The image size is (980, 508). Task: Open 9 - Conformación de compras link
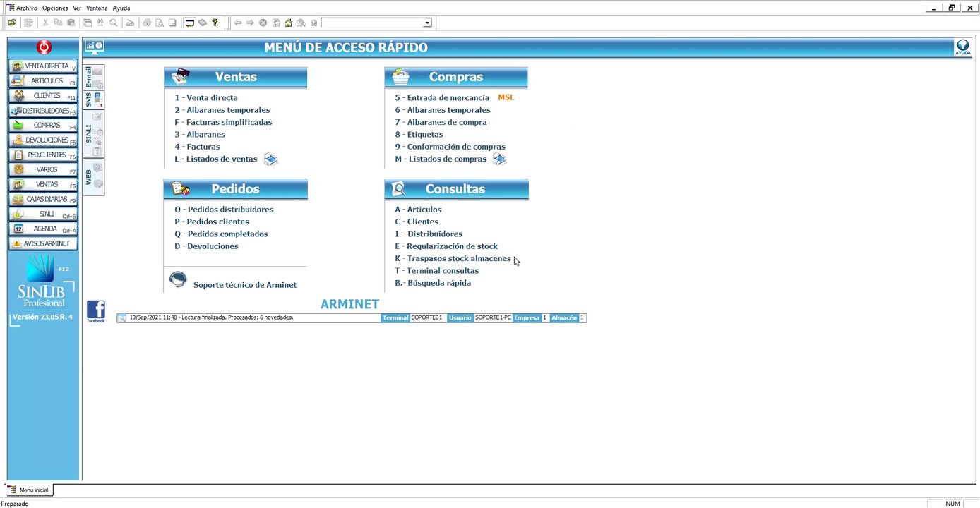(450, 147)
